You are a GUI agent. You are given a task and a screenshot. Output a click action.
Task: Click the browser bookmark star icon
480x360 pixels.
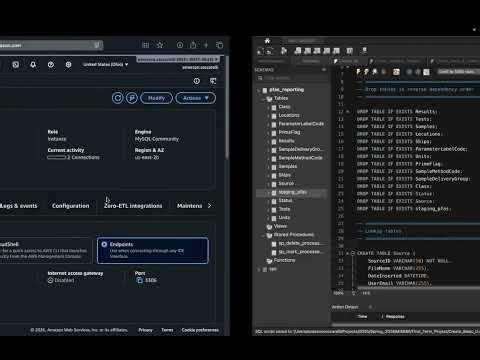[160, 45]
